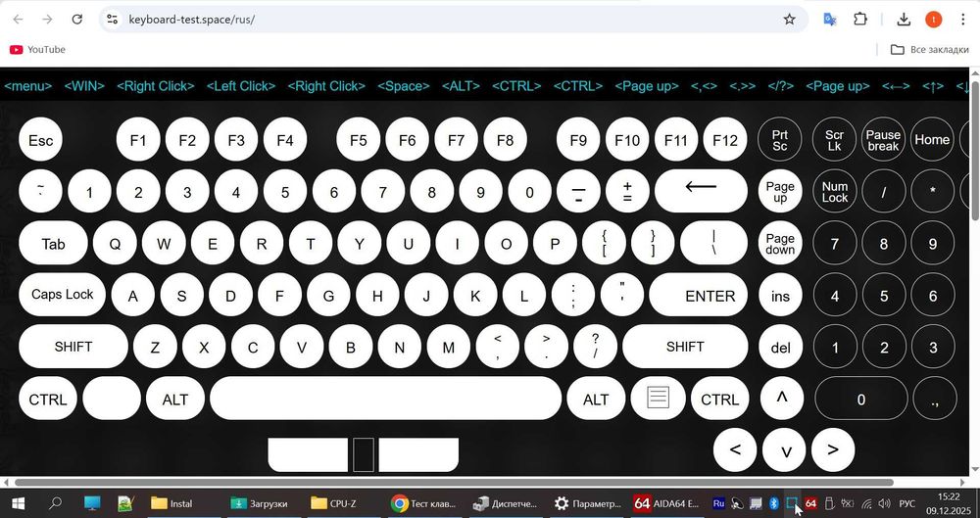Click the on-screen right arrow key
Screen dimensions: 980x518
tap(833, 449)
